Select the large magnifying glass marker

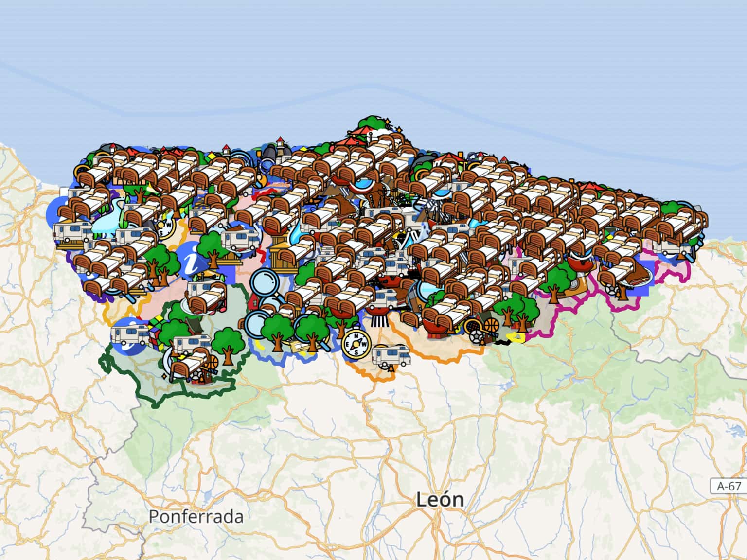(x=265, y=283)
